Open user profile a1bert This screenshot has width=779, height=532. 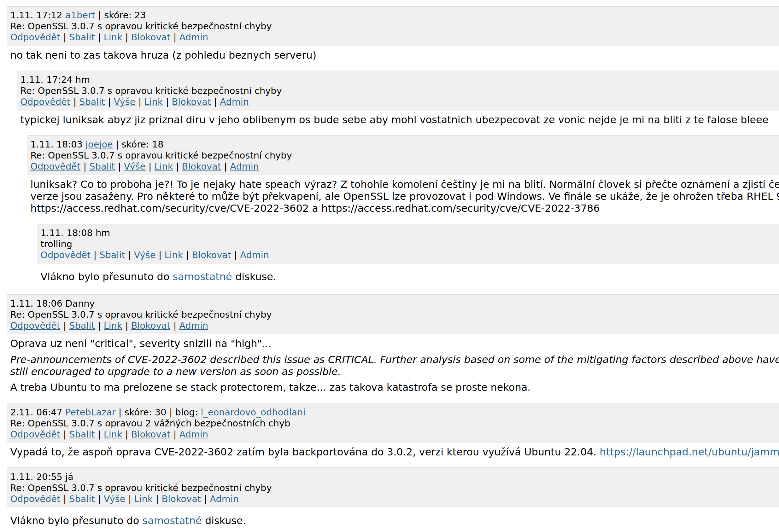pyautogui.click(x=80, y=15)
